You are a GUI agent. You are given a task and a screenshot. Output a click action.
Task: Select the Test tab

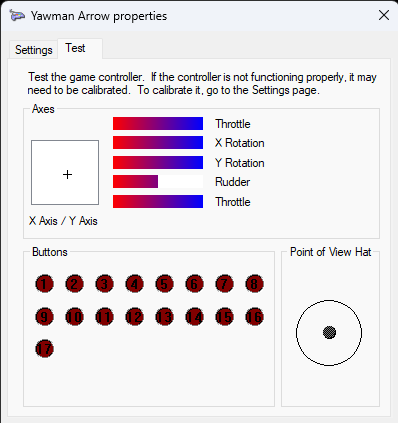(80, 49)
